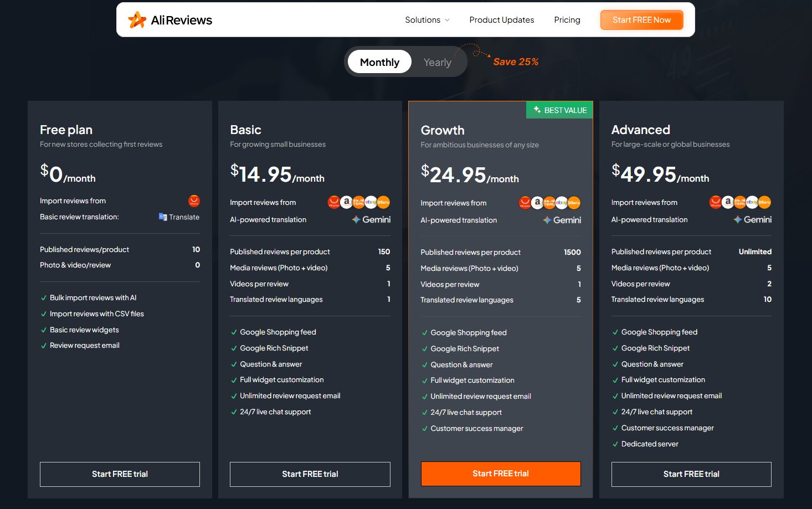Click the Amazon icon in Growth plan
Viewport: 812px width, 509px height.
pyautogui.click(x=537, y=203)
